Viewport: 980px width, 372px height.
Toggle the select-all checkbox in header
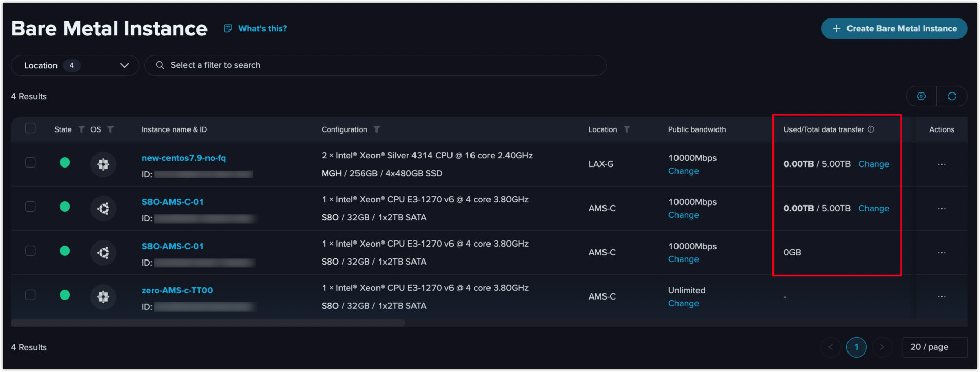pos(31,128)
